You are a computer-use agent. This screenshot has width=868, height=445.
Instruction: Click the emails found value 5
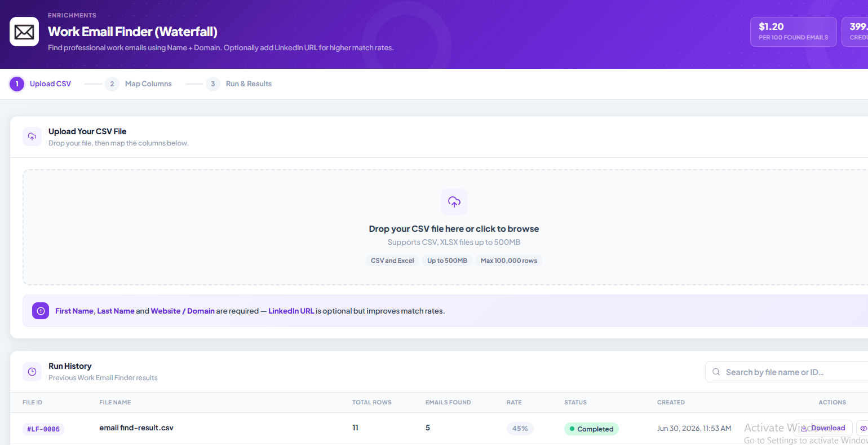(428, 428)
